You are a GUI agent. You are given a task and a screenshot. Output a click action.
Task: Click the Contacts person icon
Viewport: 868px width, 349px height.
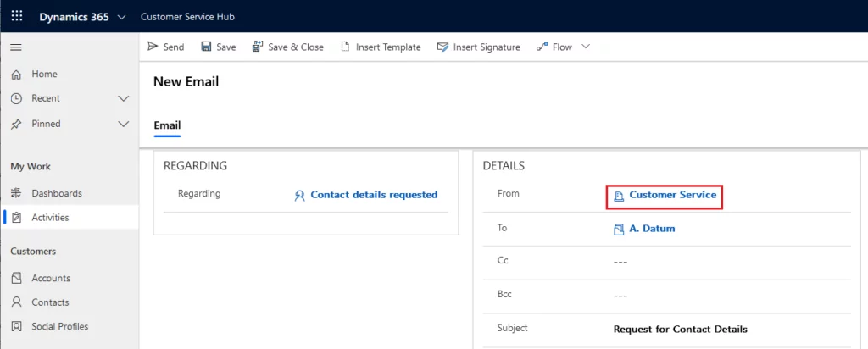[x=17, y=302]
